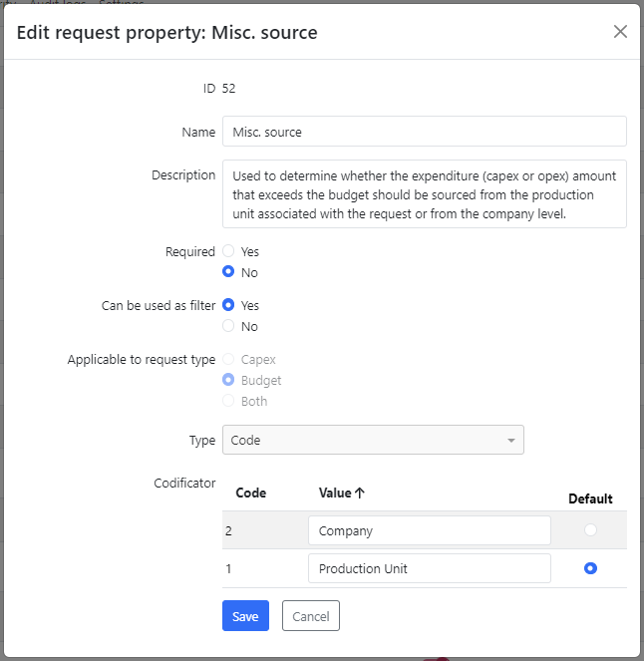Close the Edit request property dialog

[620, 31]
